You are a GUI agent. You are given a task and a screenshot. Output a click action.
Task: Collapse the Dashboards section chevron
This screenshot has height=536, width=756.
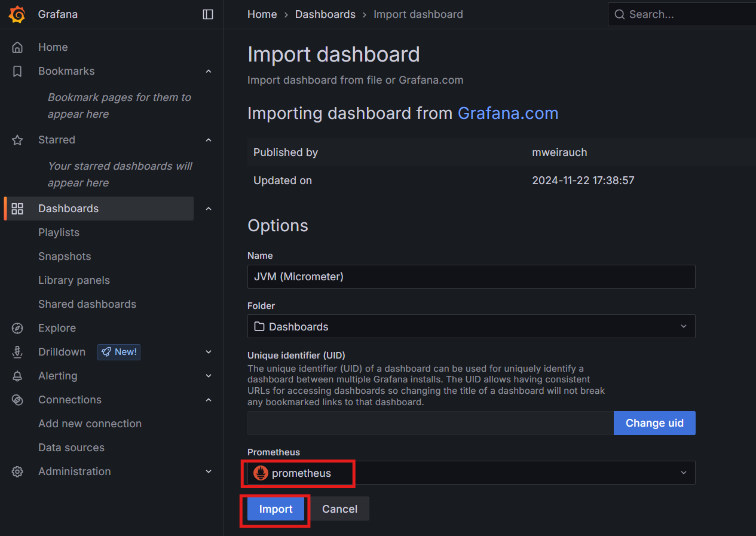(209, 209)
